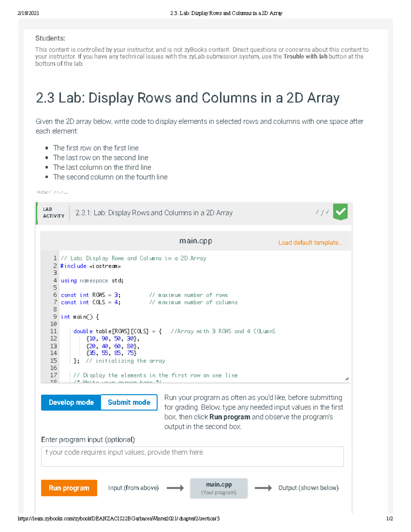Click the comment line '// Lab: Display Rows and Columns'
The image size is (411, 532).
click(x=134, y=258)
